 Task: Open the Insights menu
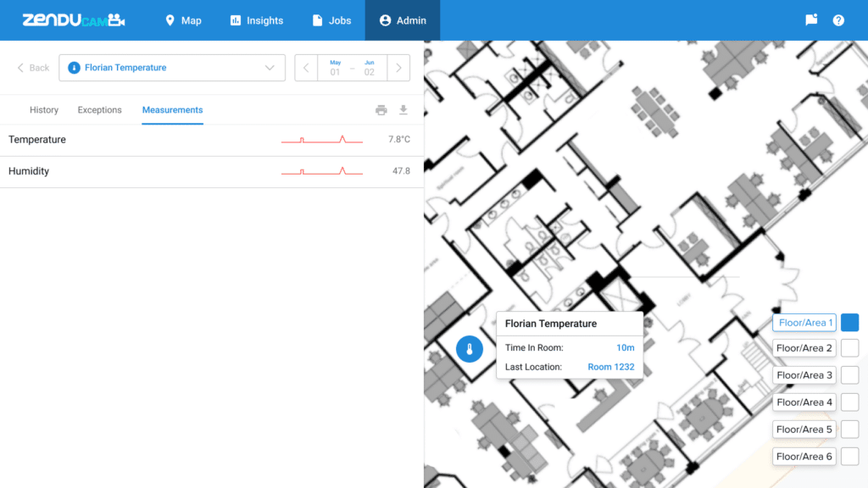[256, 20]
